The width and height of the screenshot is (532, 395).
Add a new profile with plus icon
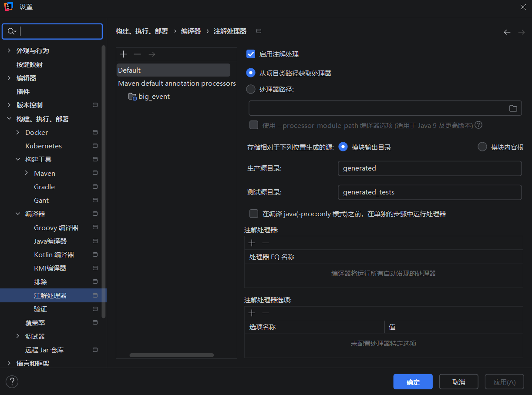click(x=124, y=54)
